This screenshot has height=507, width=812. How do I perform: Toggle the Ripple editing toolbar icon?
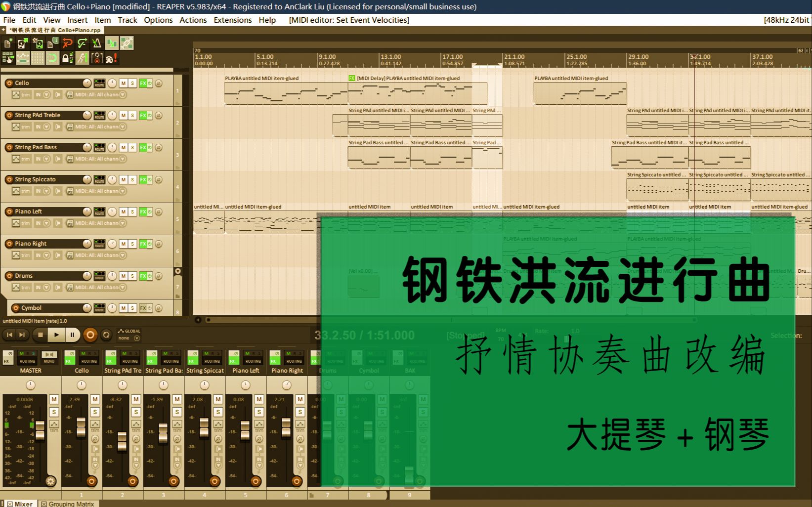coord(7,58)
